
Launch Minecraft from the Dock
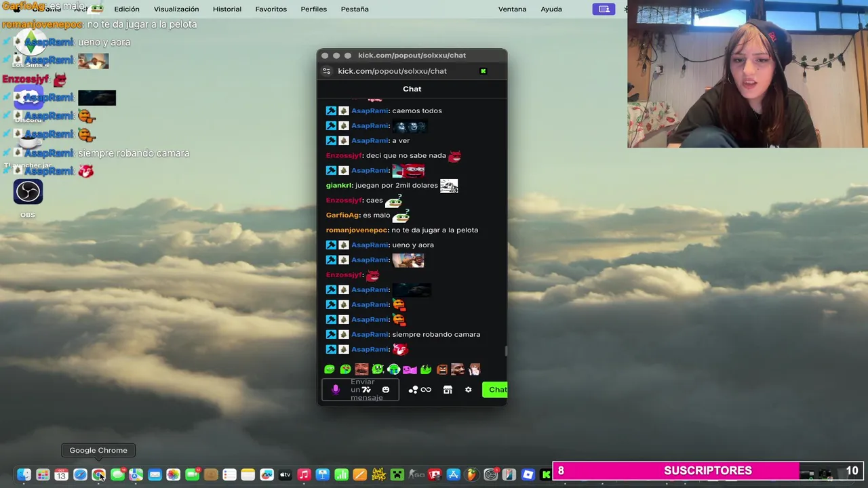397,475
